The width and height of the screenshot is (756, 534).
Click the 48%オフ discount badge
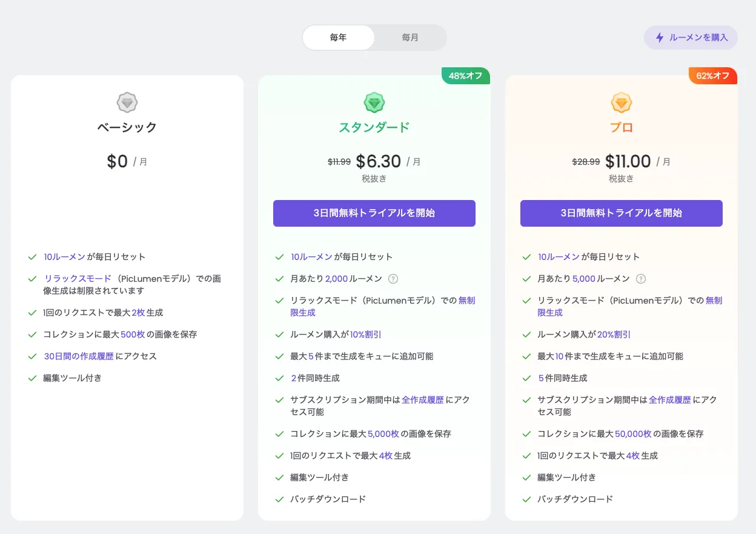(x=465, y=76)
